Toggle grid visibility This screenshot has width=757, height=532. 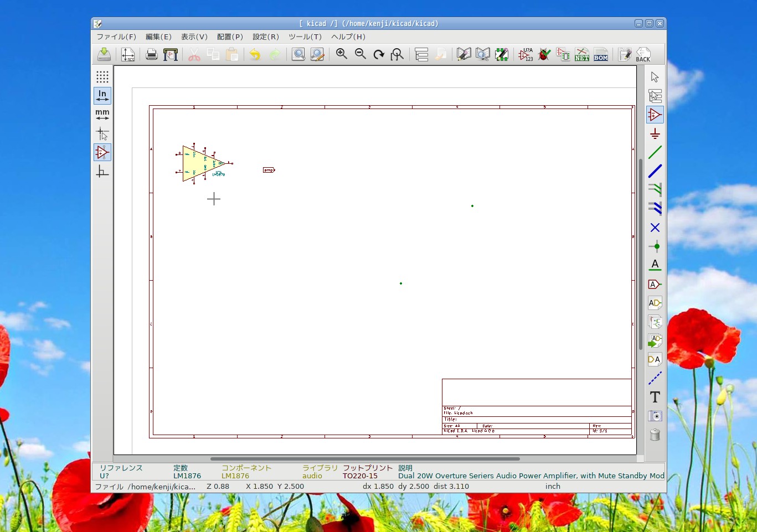(102, 76)
